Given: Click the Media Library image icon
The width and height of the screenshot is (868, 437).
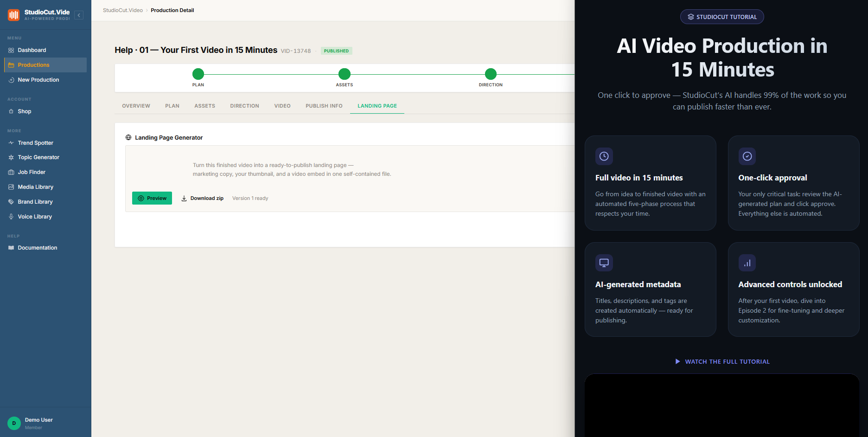Looking at the screenshot, I should pos(11,187).
